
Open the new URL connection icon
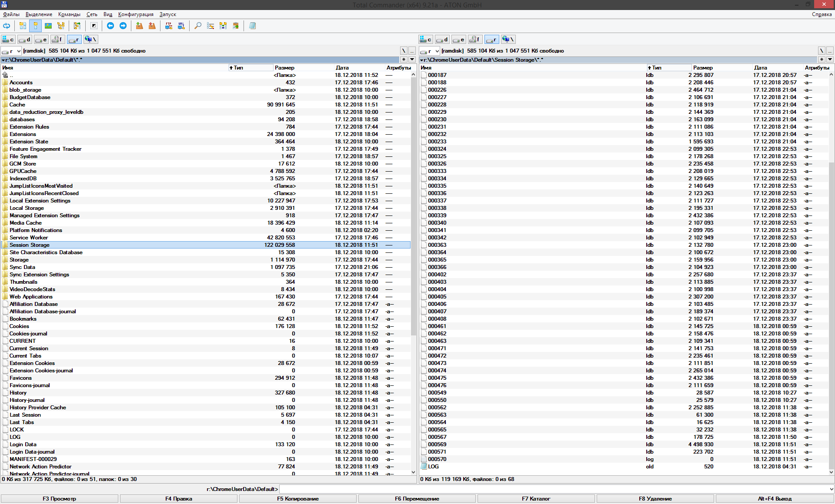click(x=181, y=26)
